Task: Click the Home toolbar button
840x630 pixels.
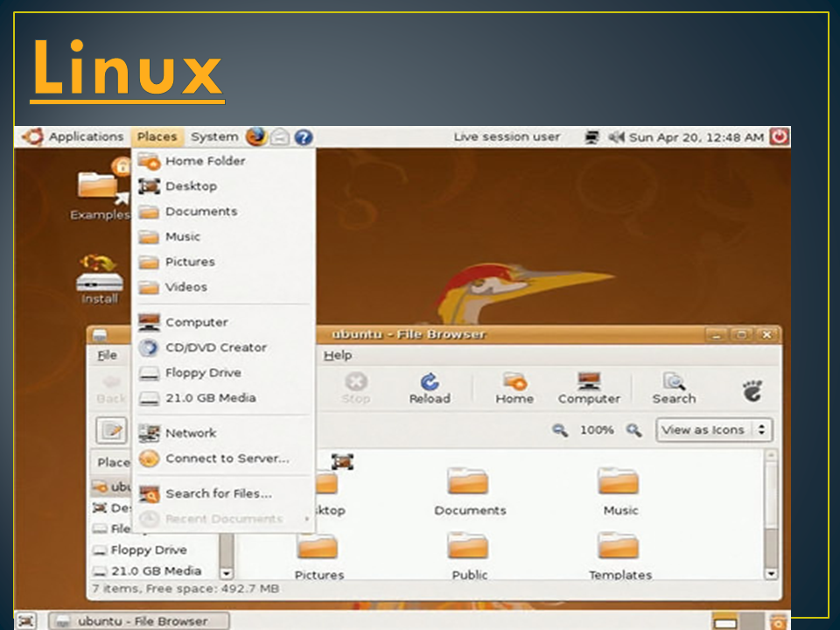Action: pyautogui.click(x=514, y=388)
